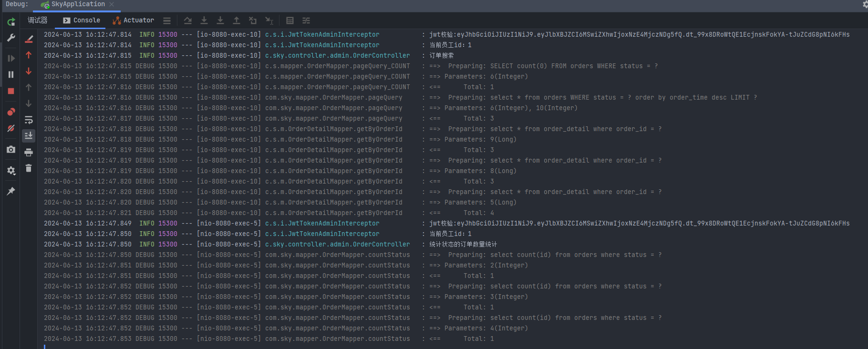The height and width of the screenshot is (349, 868).
Task: Select the Console tab
Action: 82,20
